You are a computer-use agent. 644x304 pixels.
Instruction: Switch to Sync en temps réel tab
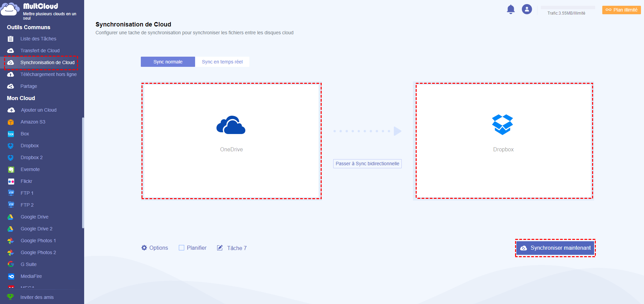click(x=222, y=62)
